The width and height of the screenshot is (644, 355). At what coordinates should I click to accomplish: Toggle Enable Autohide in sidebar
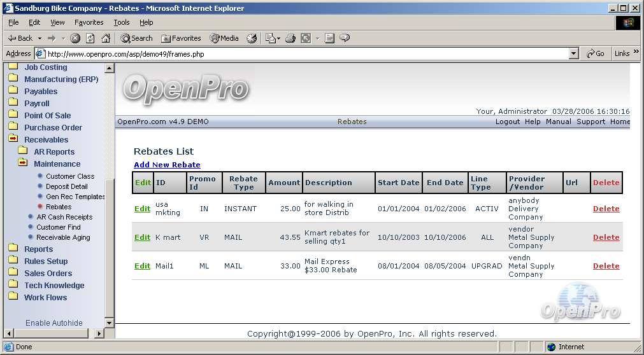click(54, 323)
